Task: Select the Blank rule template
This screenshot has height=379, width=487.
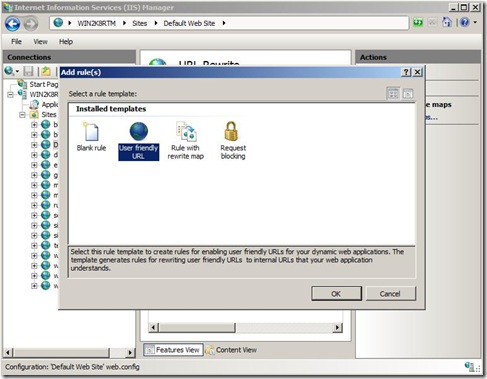Action: (91, 137)
